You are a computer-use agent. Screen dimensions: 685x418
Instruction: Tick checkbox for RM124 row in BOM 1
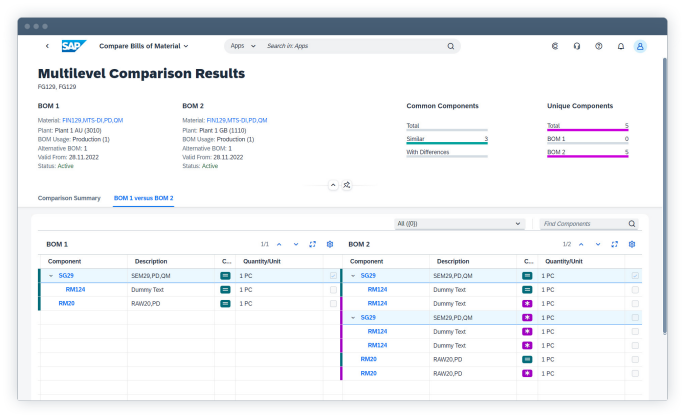coord(333,289)
